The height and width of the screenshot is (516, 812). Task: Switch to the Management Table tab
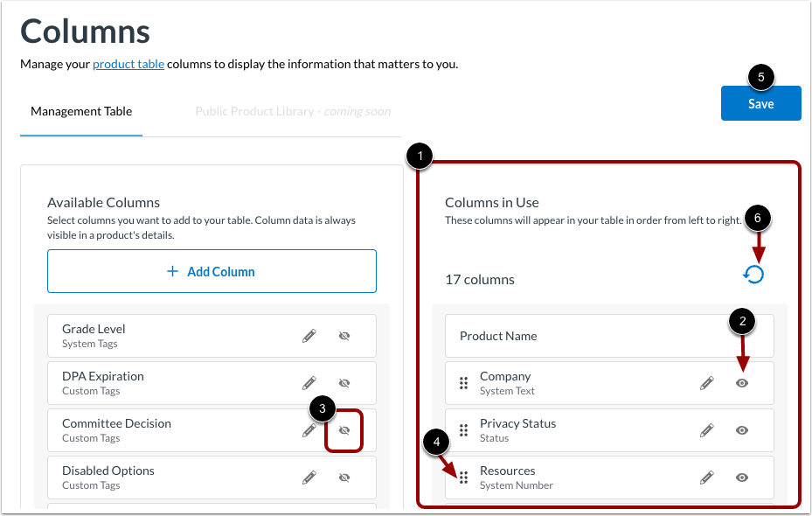coord(81,111)
